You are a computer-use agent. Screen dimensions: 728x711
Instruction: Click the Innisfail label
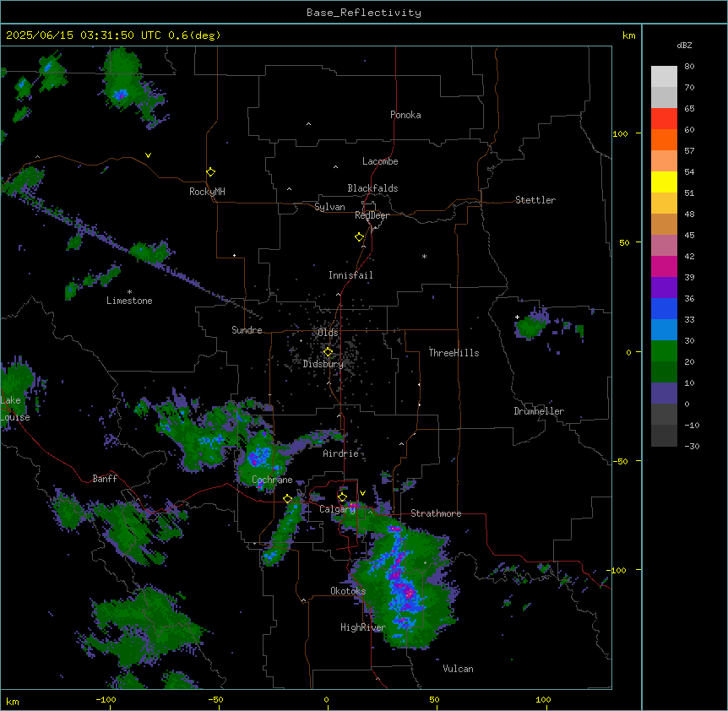tap(350, 275)
